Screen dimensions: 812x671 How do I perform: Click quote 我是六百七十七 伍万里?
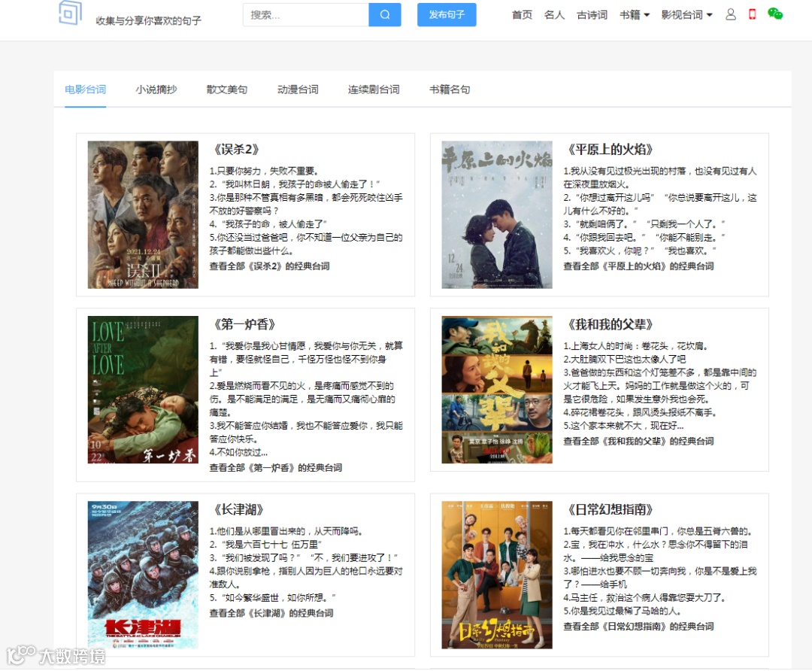click(x=265, y=545)
